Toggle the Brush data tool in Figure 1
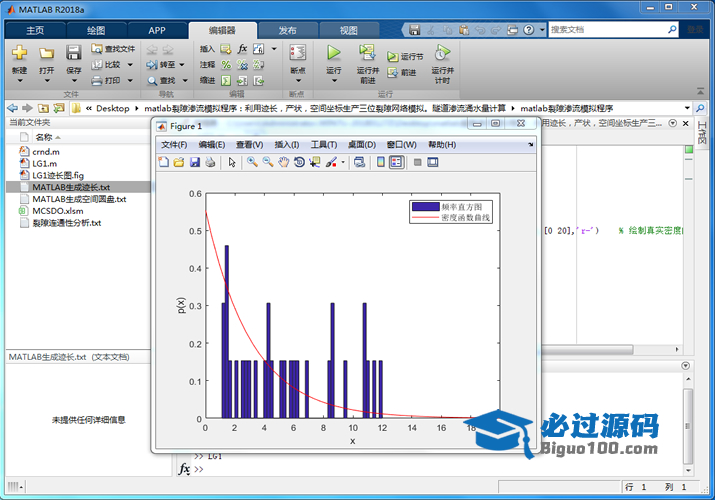 click(332, 162)
